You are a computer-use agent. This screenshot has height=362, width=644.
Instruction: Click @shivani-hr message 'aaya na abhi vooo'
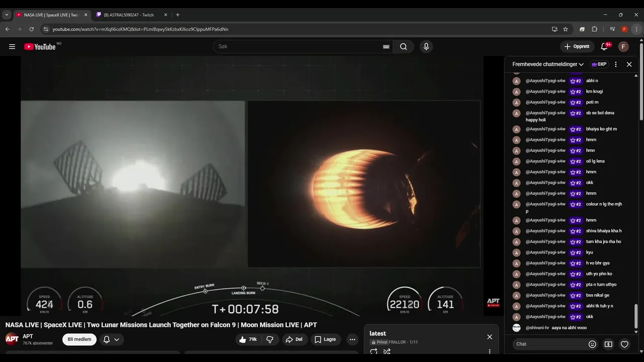[x=569, y=328]
